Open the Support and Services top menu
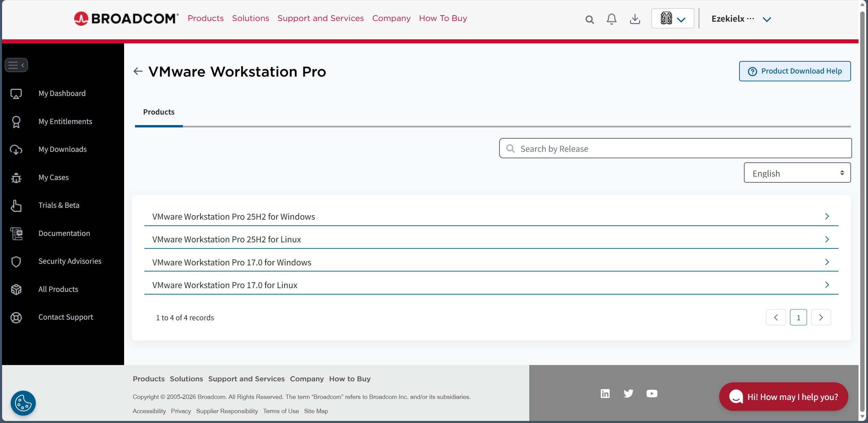 tap(320, 18)
